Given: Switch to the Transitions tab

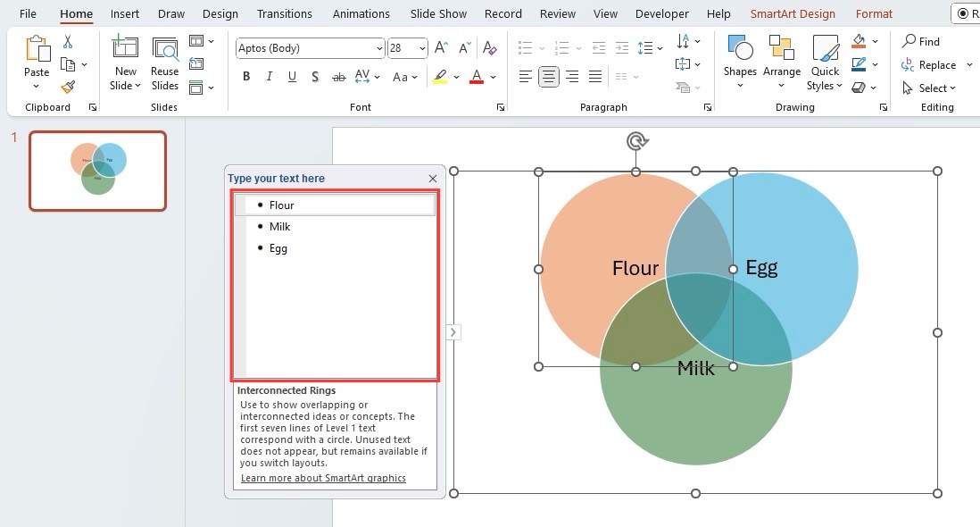Looking at the screenshot, I should coord(285,13).
